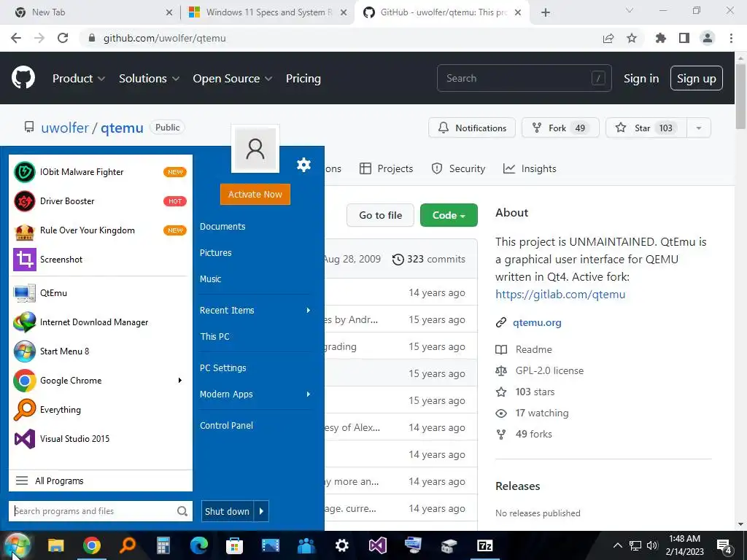The image size is (747, 560).
Task: Click the Go to file button
Action: [x=380, y=215]
